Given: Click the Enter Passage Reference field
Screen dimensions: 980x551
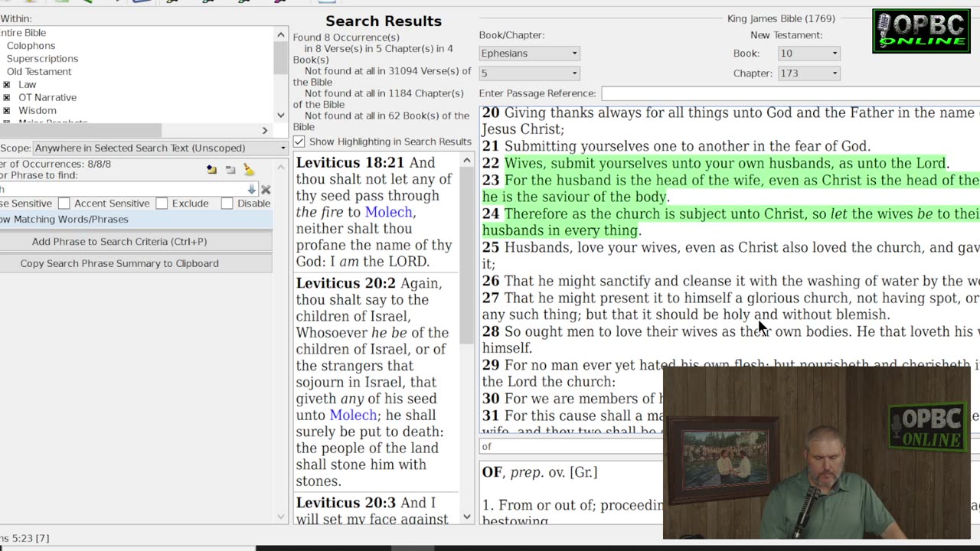Looking at the screenshot, I should point(790,93).
